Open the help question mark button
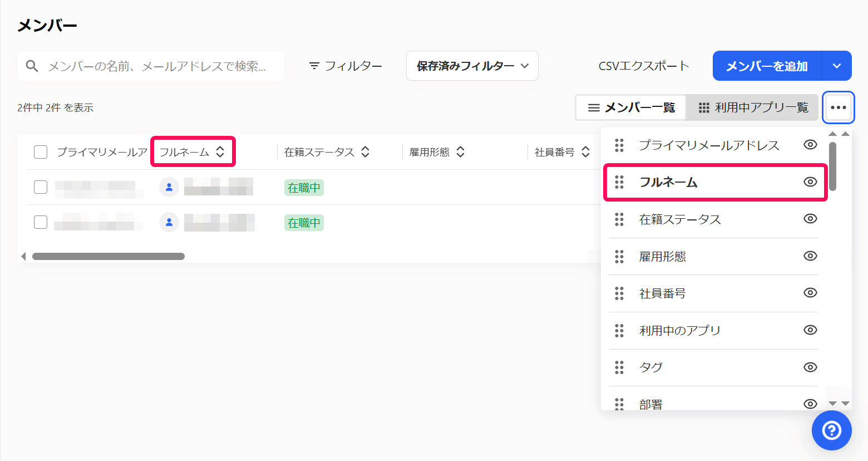Screen dimensions: 868x461 point(832,430)
